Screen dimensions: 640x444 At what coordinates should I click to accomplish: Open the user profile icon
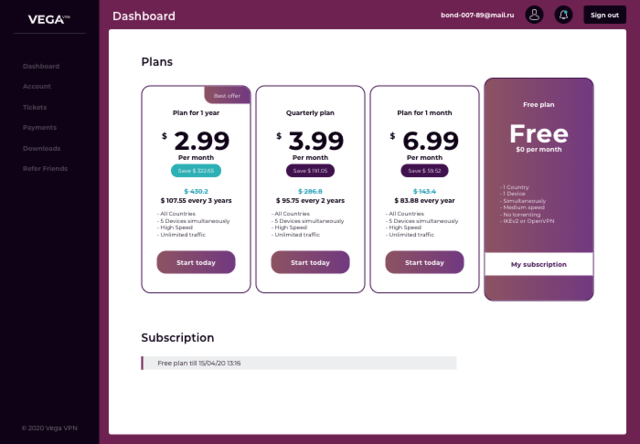(x=534, y=15)
